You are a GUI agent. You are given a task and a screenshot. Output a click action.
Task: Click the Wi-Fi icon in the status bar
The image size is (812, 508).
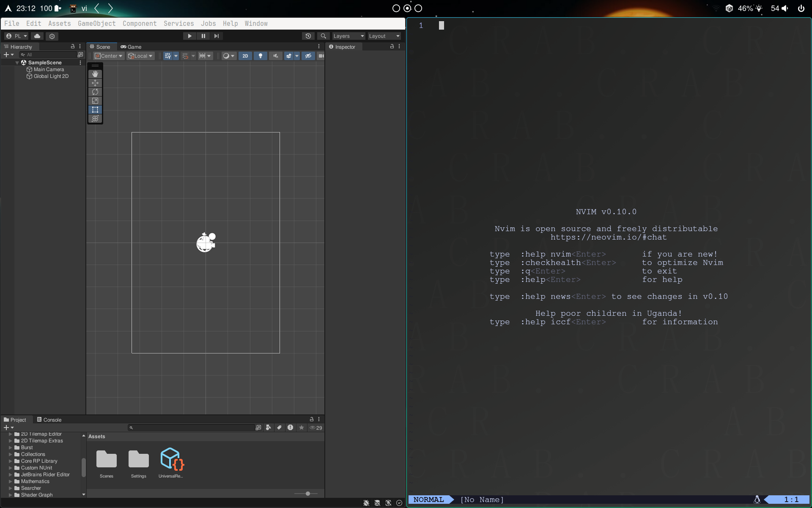pyautogui.click(x=716, y=8)
